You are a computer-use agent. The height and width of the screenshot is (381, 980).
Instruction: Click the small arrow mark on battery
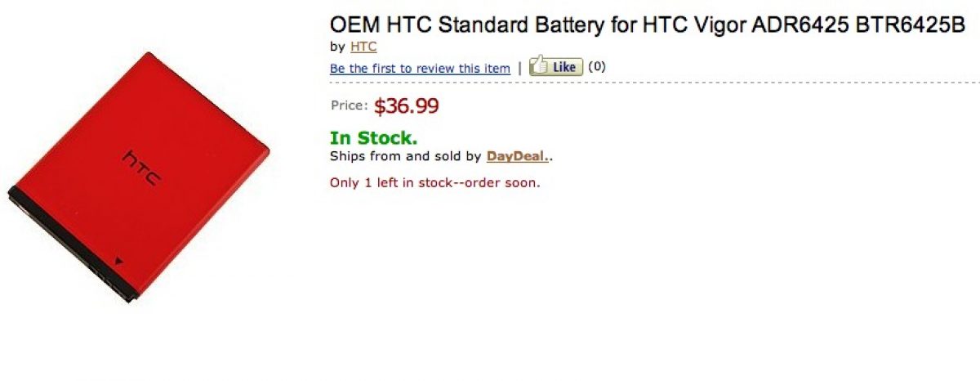pos(120,262)
